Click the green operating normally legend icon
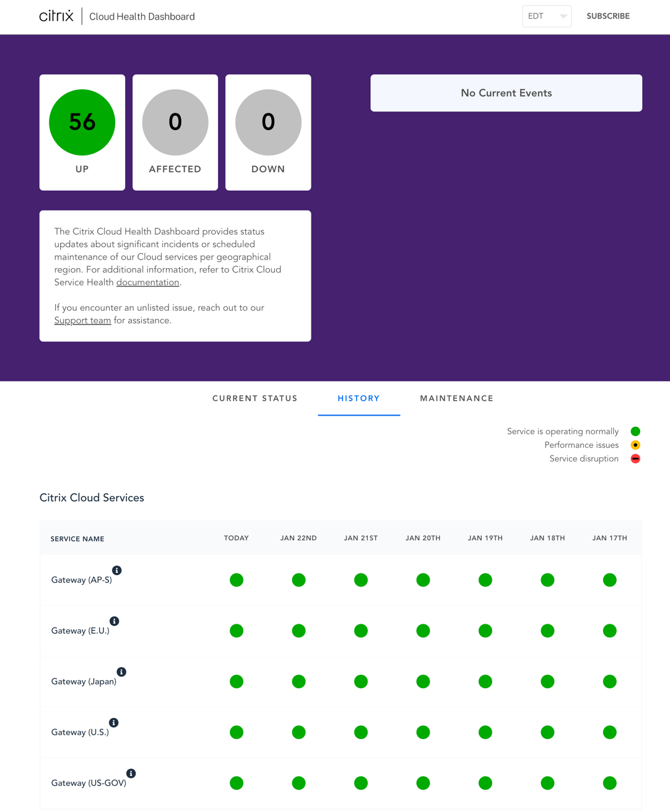 (635, 431)
